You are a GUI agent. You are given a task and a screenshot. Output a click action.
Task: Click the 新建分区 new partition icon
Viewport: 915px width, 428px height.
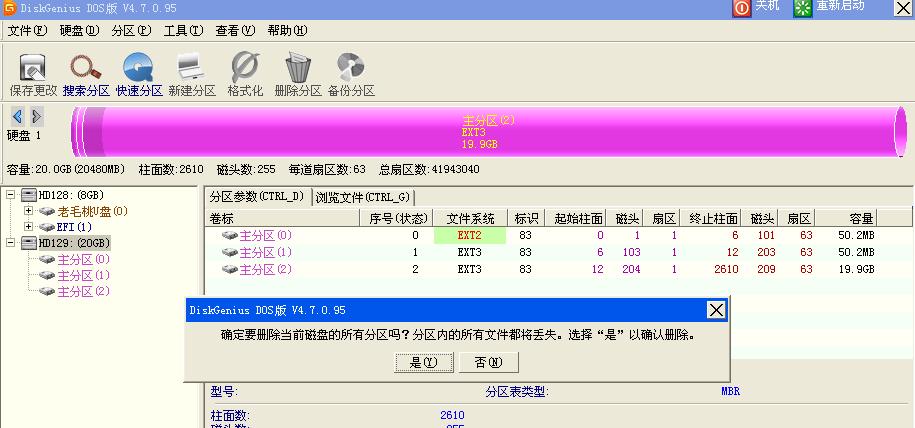point(191,67)
